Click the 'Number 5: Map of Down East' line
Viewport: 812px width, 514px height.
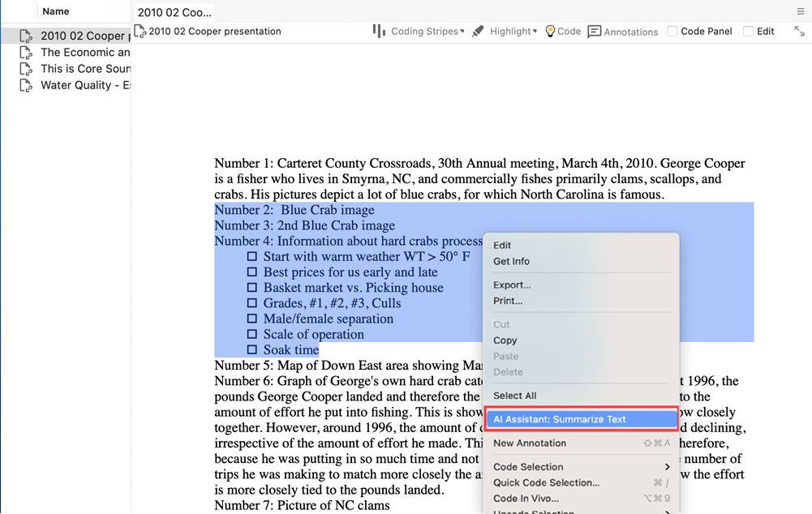pos(349,366)
